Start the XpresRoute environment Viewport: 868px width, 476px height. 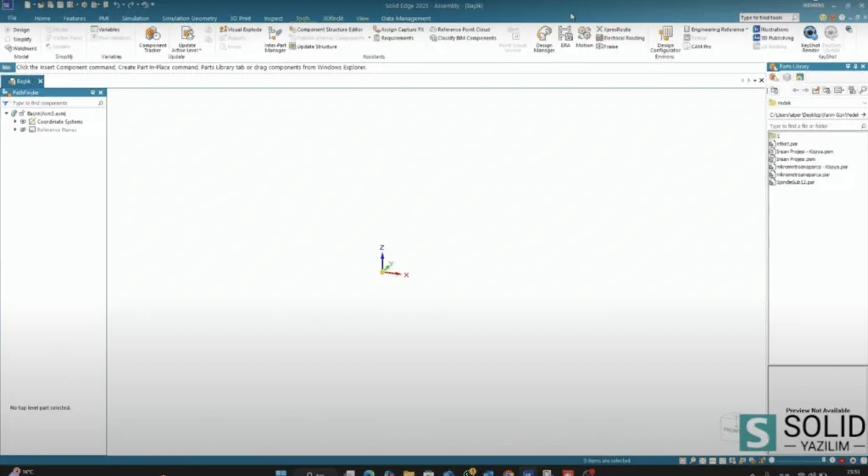(614, 30)
